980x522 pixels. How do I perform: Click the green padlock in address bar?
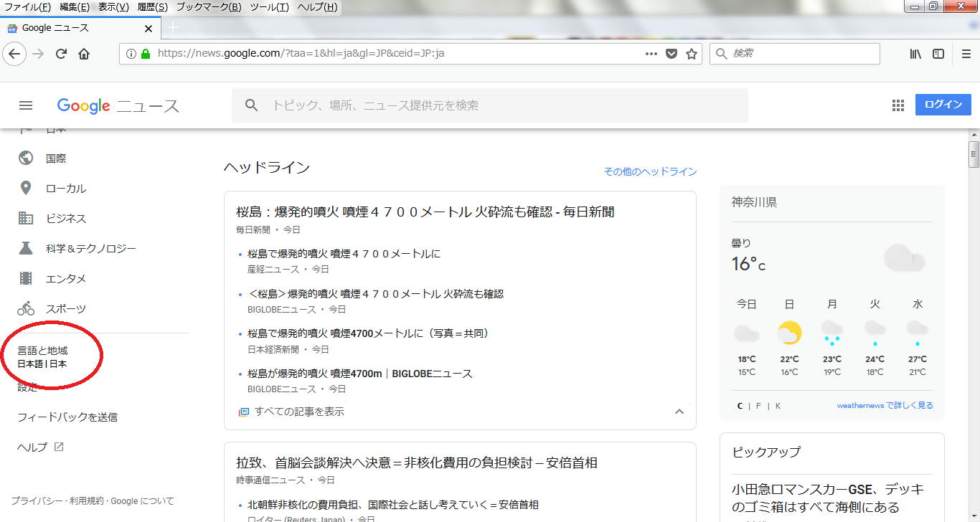click(x=146, y=54)
